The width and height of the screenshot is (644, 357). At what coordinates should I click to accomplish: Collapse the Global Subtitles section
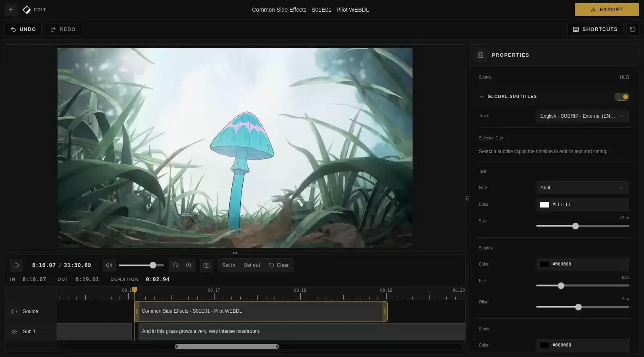tap(482, 97)
